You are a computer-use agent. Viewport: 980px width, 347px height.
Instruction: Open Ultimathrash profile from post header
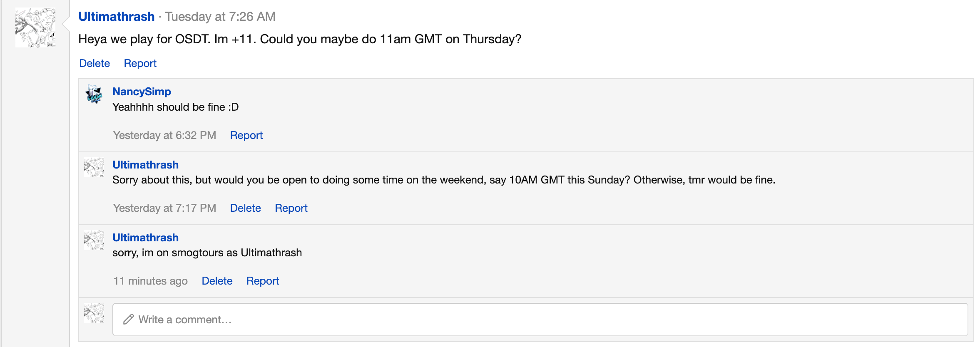(x=117, y=17)
